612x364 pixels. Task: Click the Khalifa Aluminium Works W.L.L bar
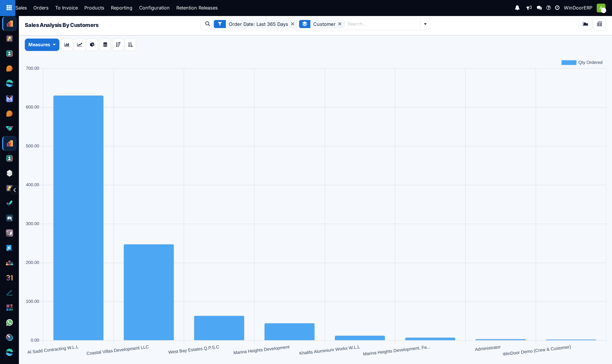pyautogui.click(x=360, y=338)
